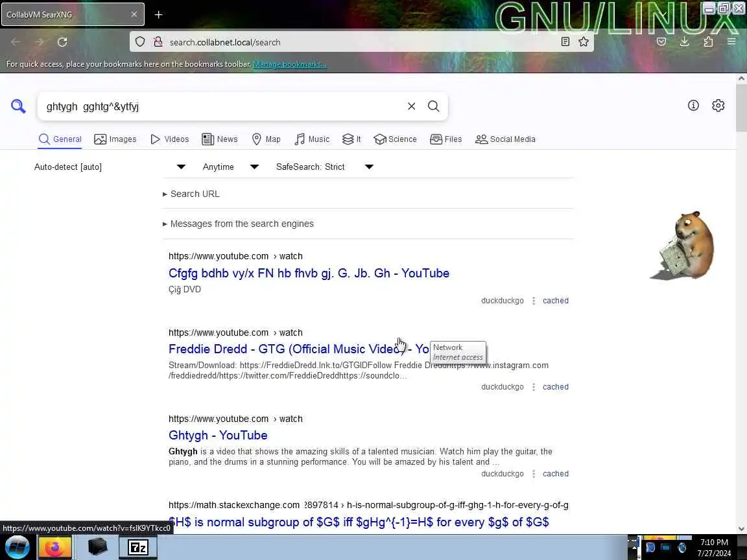747x560 pixels.
Task: Open Freddie Dredd GTG video result
Action: pos(299,349)
